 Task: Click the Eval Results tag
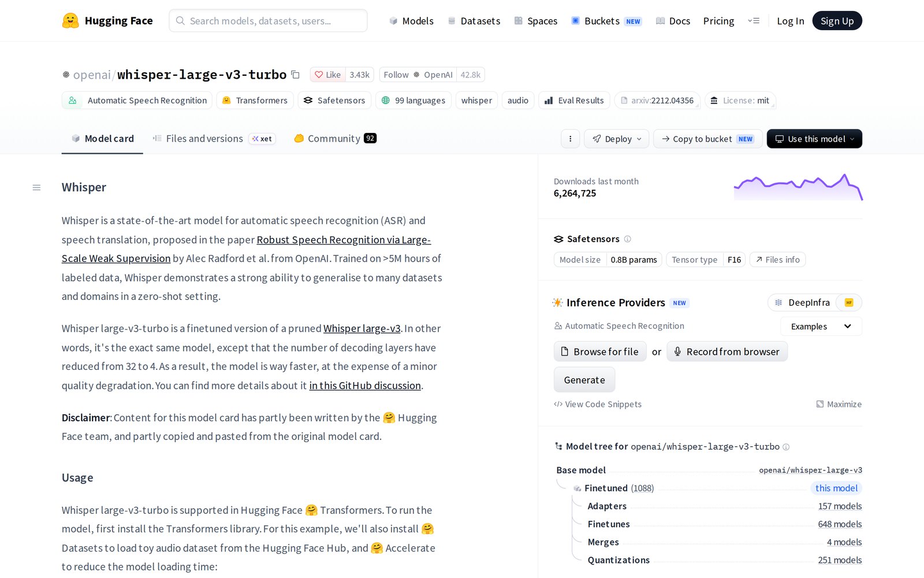574,100
